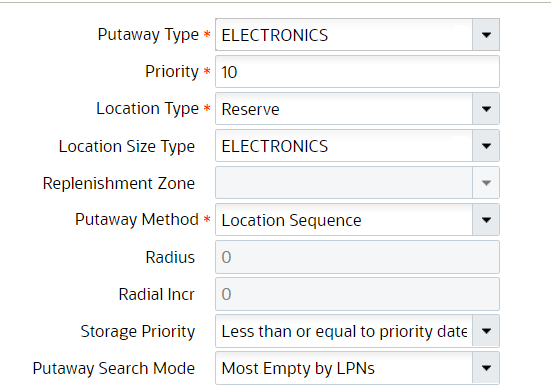Open the Putaway Type dropdown arrow
This screenshot has width=551, height=391.
[x=486, y=35]
